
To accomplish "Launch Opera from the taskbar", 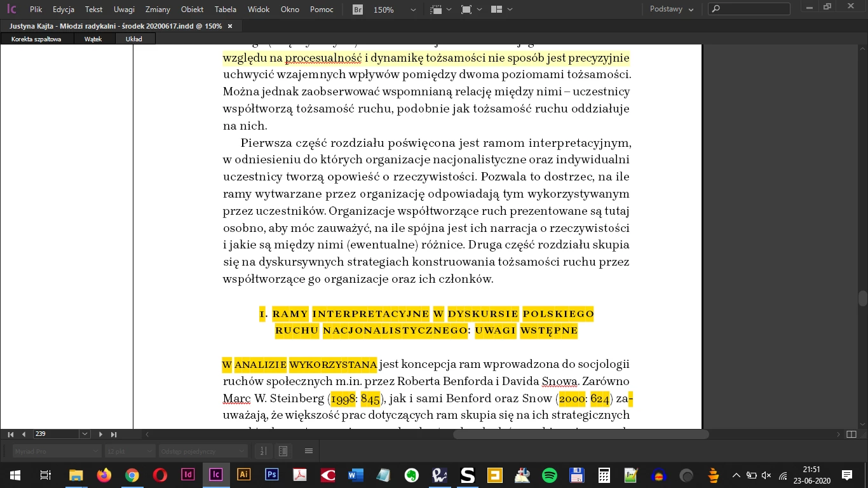I will pos(159,475).
